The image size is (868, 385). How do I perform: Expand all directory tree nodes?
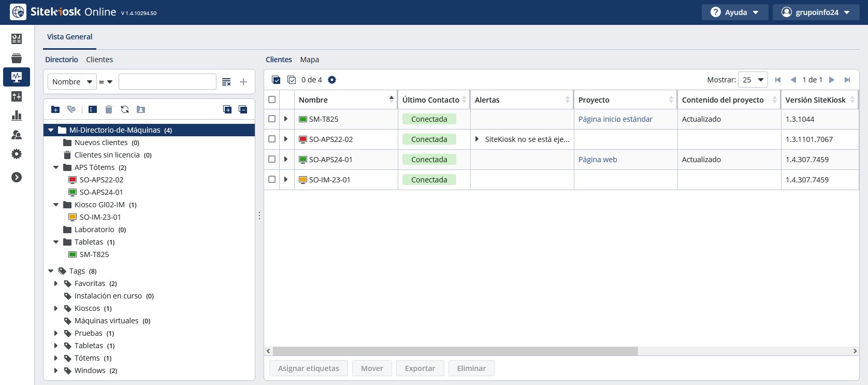pos(227,109)
